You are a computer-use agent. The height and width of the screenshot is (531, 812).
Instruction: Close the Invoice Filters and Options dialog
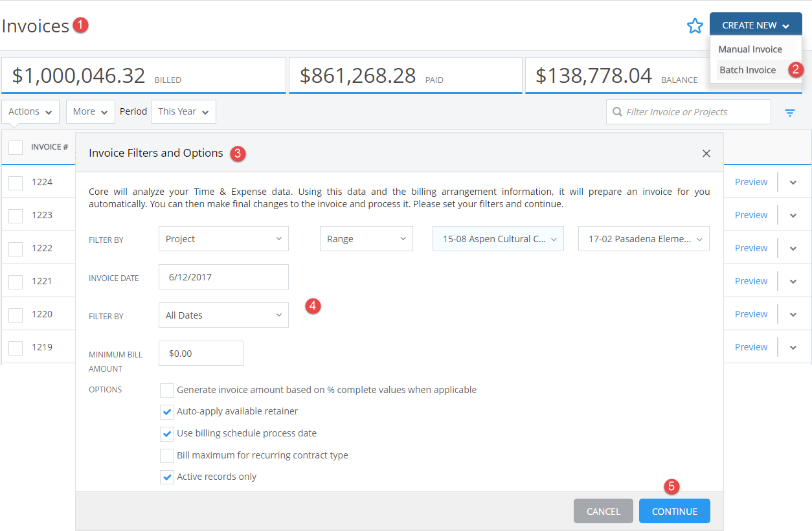[706, 153]
